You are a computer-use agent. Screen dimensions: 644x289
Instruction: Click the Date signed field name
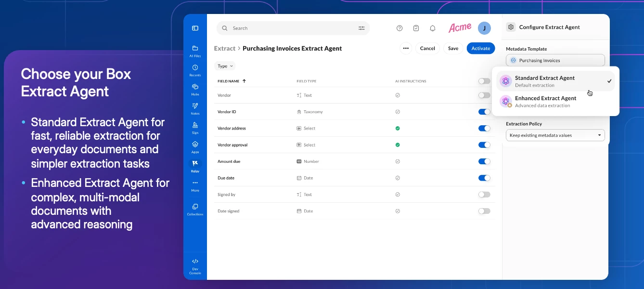click(228, 211)
